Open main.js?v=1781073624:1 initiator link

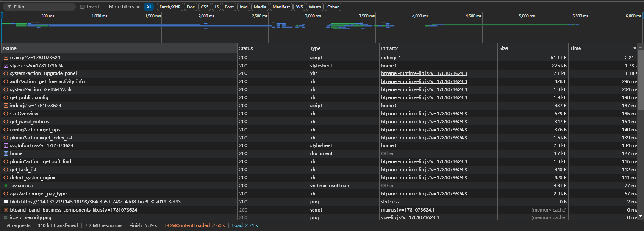408,210
